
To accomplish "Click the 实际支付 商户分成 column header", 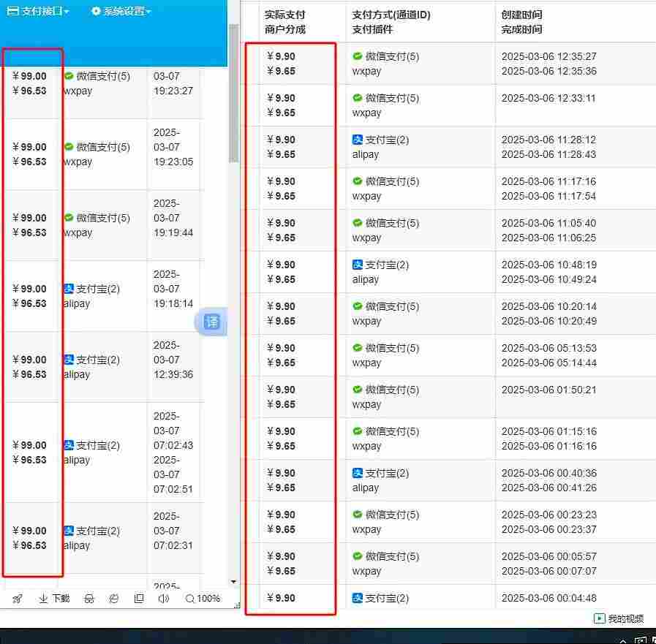I will tap(285, 22).
